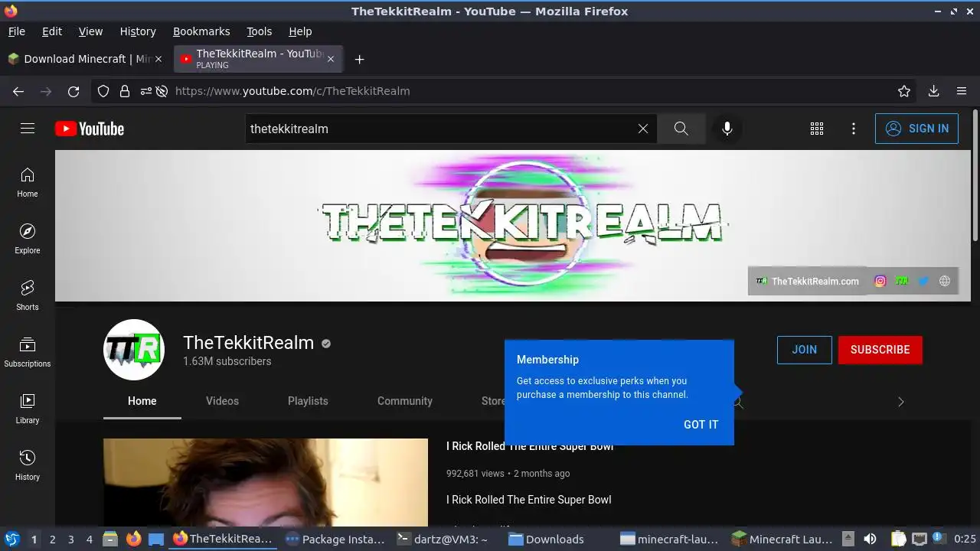Click the magnifier search button
The height and width of the screenshot is (551, 980).
681,129
